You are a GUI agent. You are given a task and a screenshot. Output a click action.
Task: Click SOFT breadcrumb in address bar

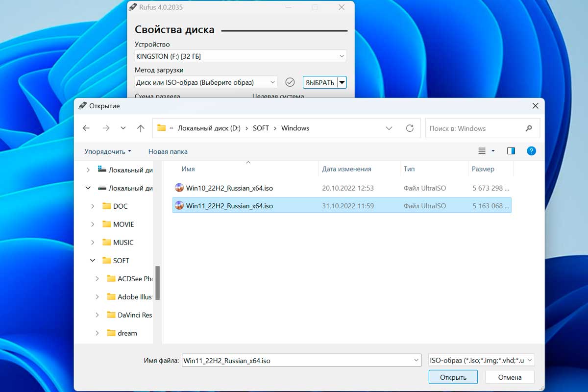click(x=261, y=128)
